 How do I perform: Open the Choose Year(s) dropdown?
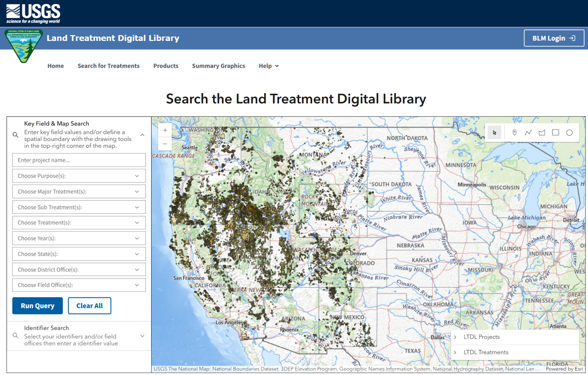pos(79,238)
